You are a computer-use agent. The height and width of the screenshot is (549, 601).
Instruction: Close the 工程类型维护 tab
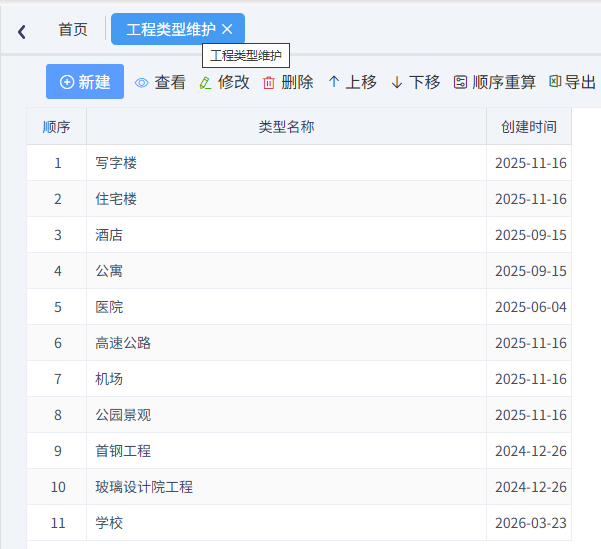227,29
